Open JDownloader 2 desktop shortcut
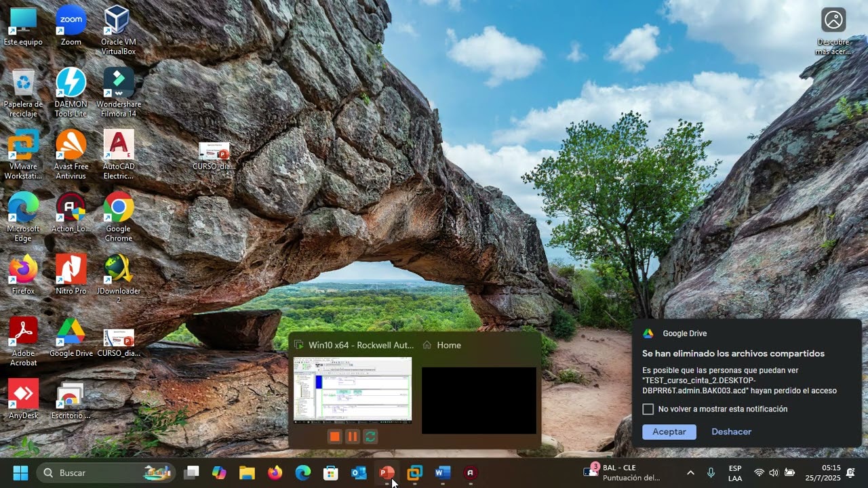 (119, 279)
